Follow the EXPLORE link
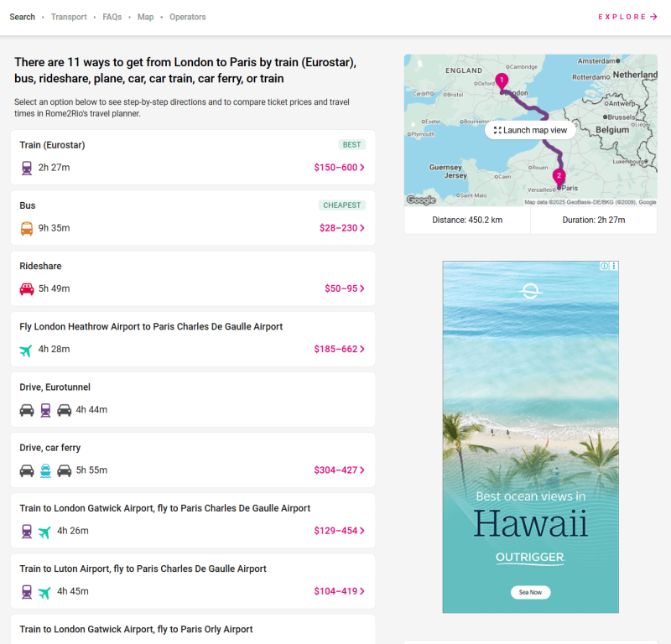The image size is (671, 644). [627, 17]
